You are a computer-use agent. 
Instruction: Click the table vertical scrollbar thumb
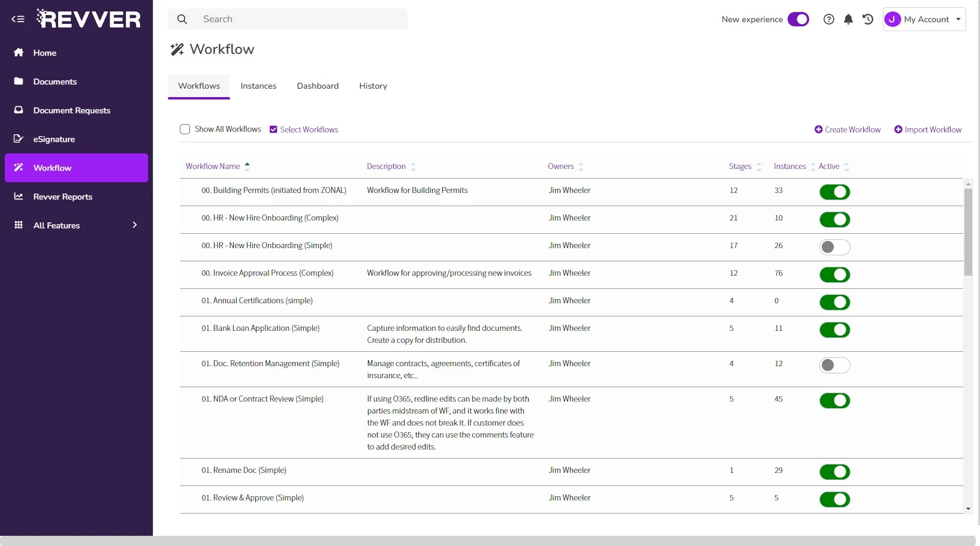[x=968, y=232]
